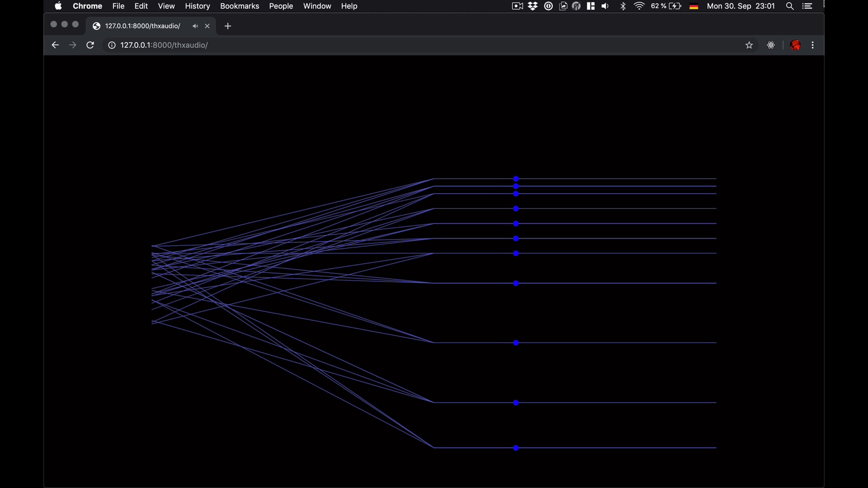
Task: Reload the thxaudio page
Action: [90, 45]
